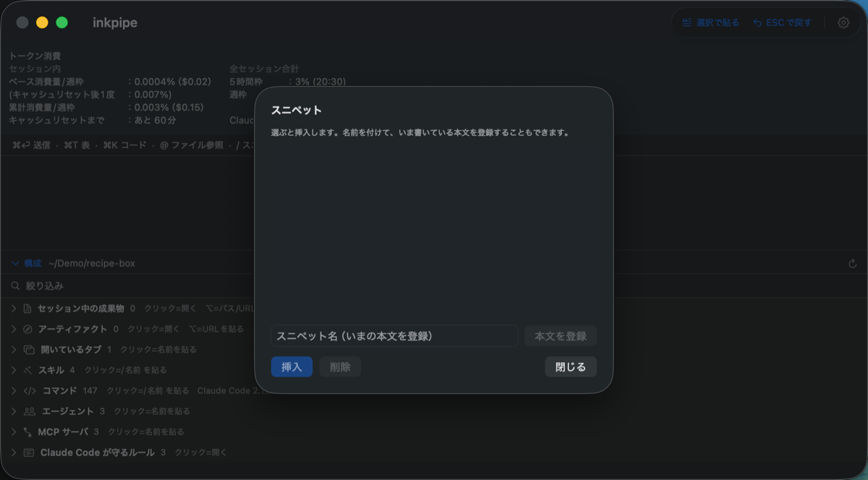Click the green macOS zoom window button
Screen dimensions: 868x480
pos(62,22)
